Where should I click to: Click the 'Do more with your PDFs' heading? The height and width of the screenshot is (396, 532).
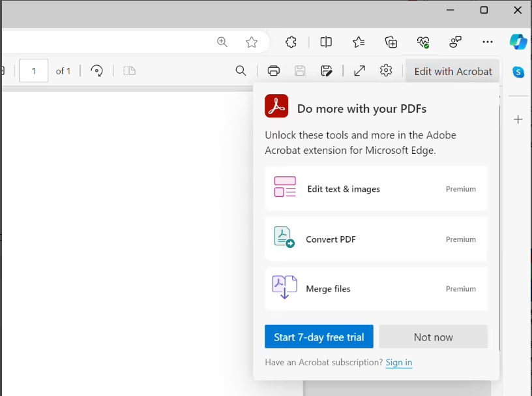click(x=362, y=109)
